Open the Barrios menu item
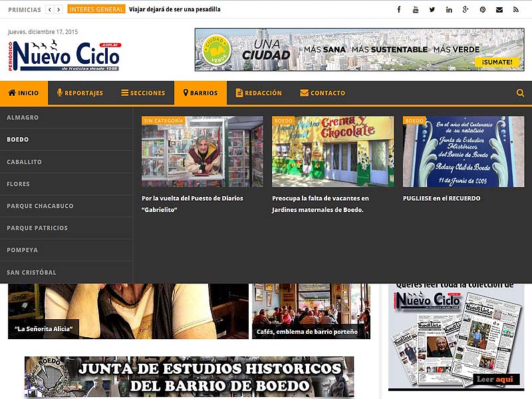Image resolution: width=532 pixels, height=399 pixels. [200, 93]
